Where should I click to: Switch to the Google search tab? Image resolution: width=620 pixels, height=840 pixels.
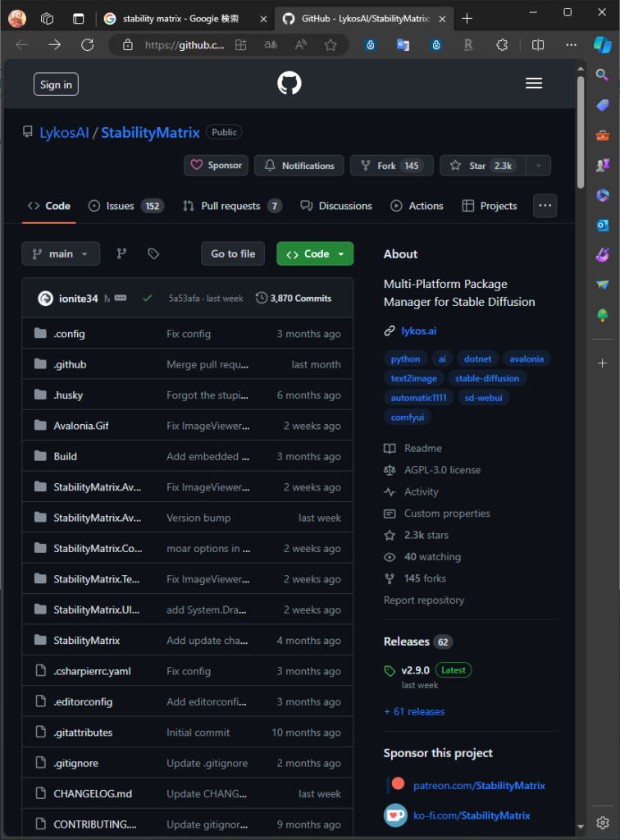[183, 19]
